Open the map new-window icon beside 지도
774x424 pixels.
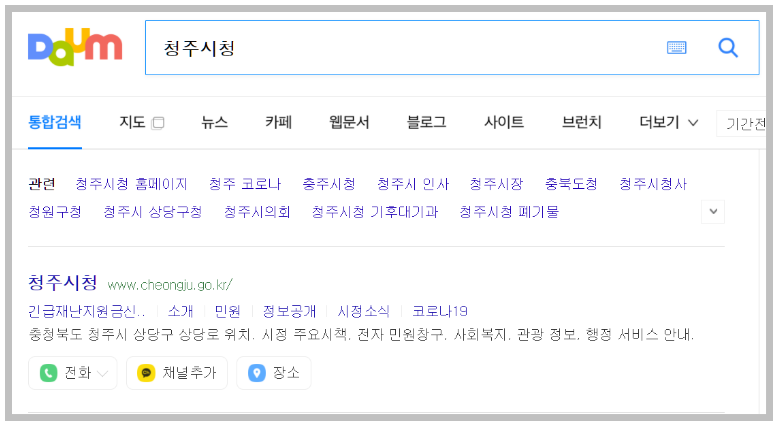[158, 123]
